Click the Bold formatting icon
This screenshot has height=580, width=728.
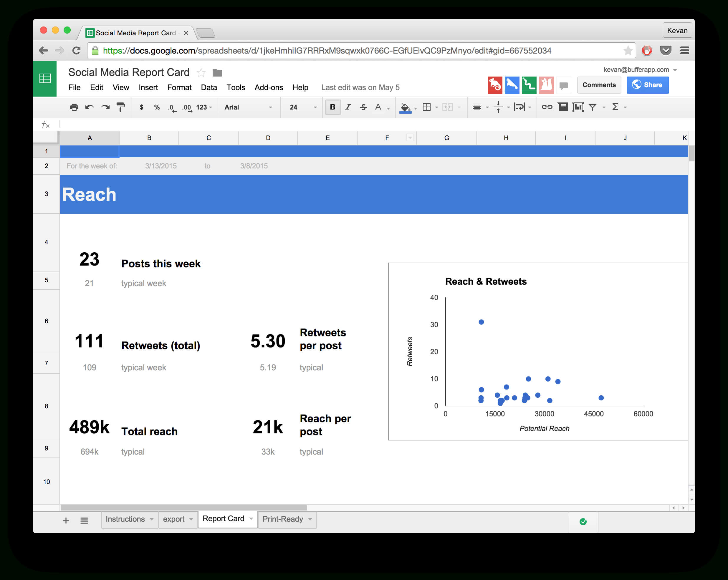332,107
